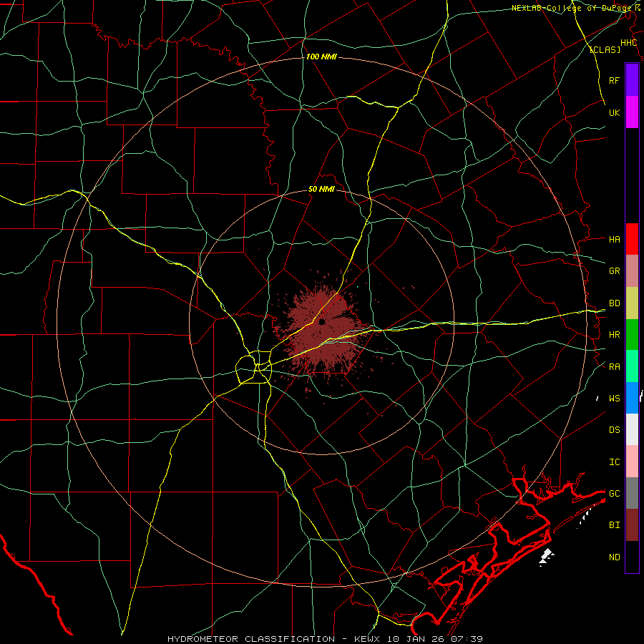Click the BD yellow legend swatch

click(632, 303)
